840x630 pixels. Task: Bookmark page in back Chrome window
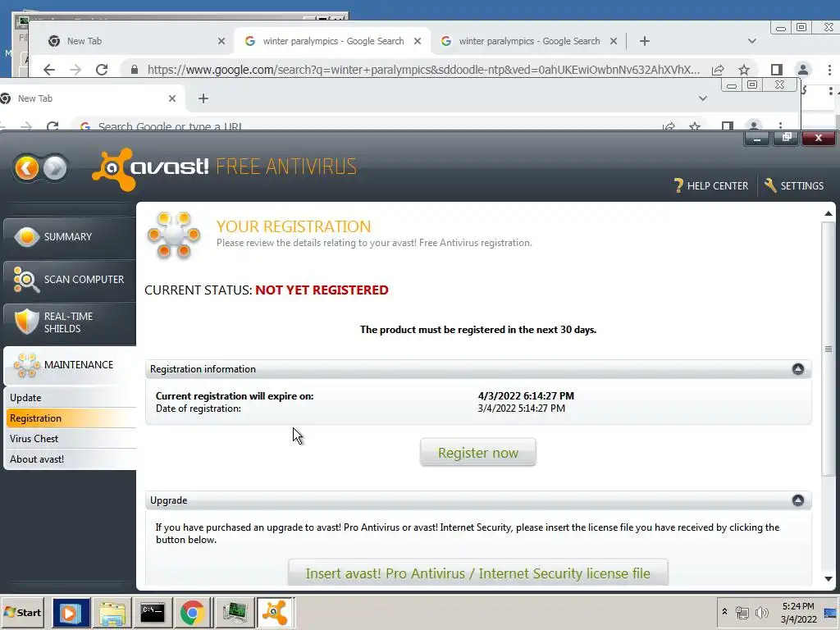[743, 70]
